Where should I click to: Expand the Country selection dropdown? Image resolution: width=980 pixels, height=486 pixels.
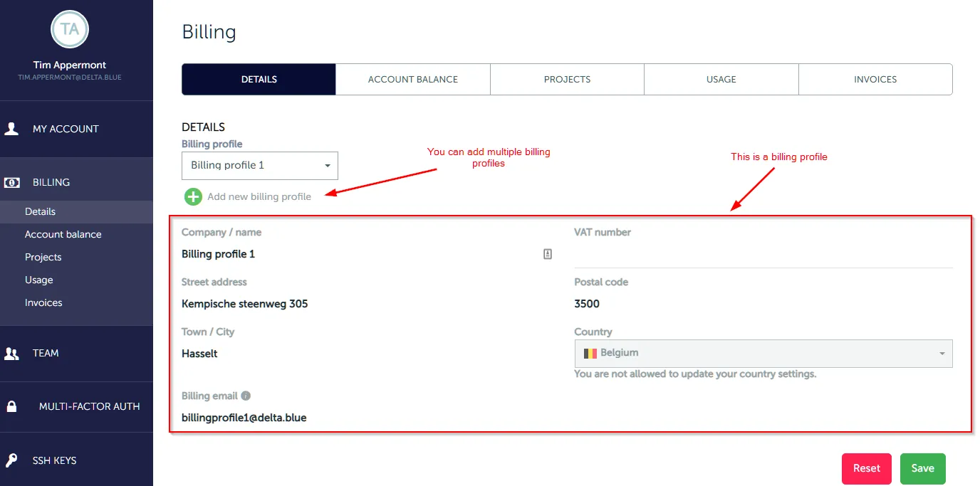click(x=942, y=353)
